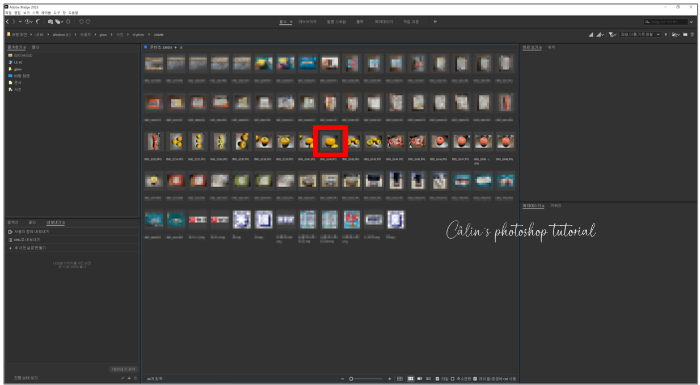Delete item with the trash icon
The width and height of the screenshot is (700, 385).
692,34
